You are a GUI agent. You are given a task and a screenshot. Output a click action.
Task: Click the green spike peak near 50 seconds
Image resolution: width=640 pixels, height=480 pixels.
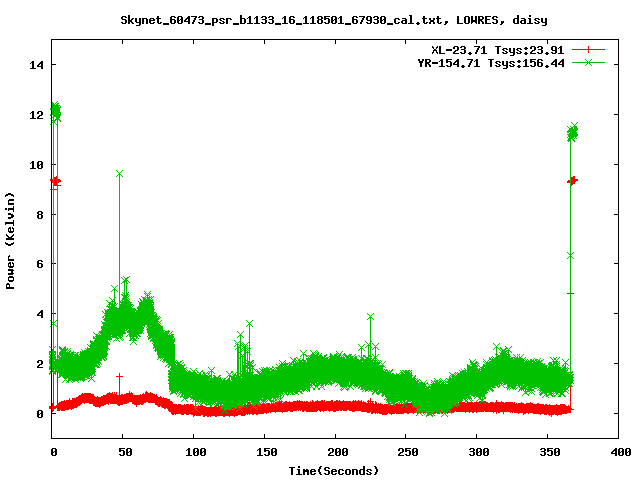tap(119, 174)
